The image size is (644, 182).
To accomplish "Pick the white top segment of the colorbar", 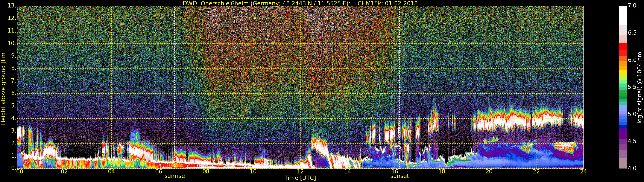I will (x=623, y=15).
